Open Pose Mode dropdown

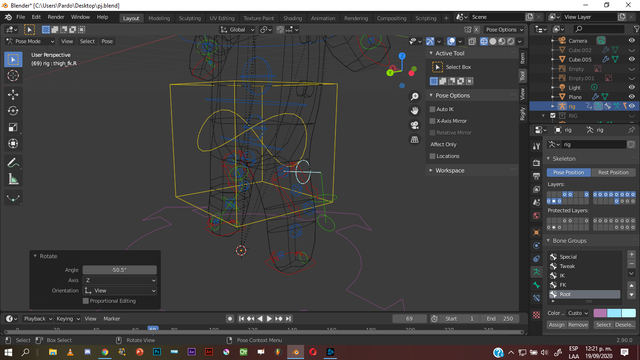pos(30,41)
